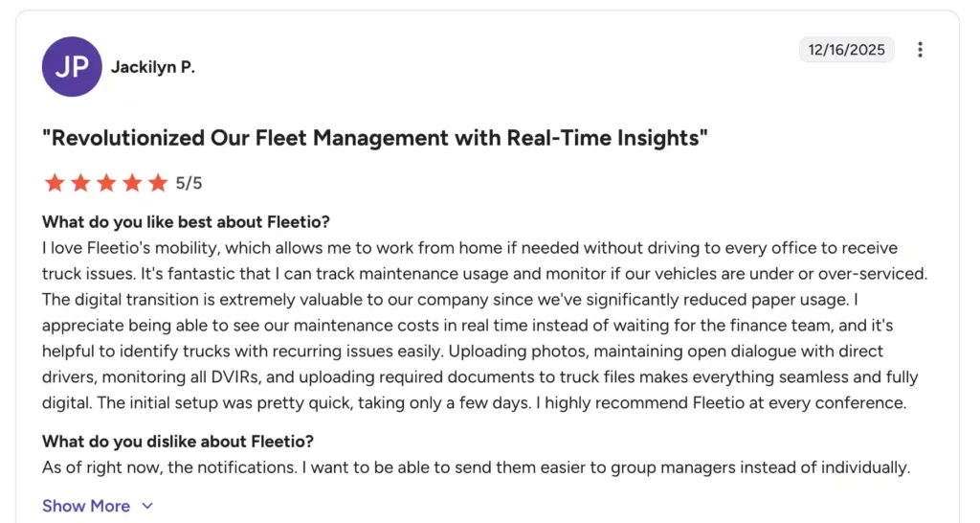Image resolution: width=980 pixels, height=523 pixels.
Task: Click the 12/16/2025 date badge
Action: coord(846,50)
